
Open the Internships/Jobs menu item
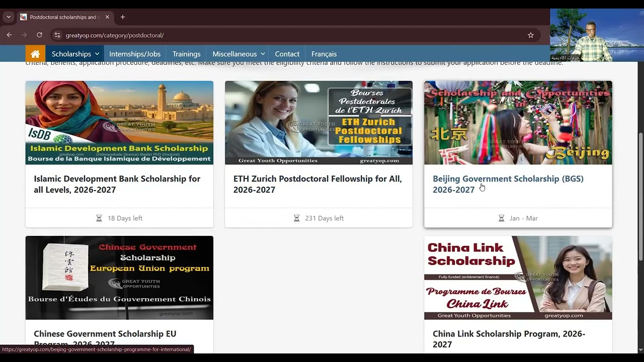click(x=135, y=54)
